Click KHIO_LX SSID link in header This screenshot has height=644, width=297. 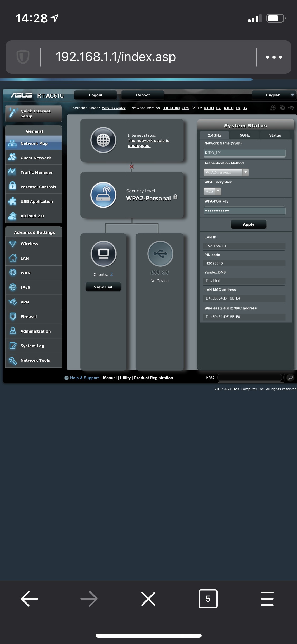[x=212, y=108]
